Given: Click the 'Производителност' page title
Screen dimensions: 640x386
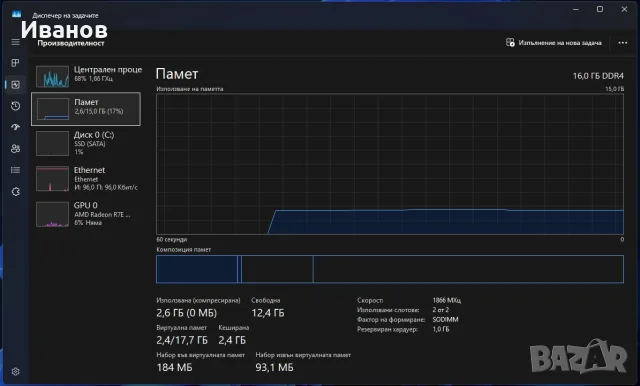Looking at the screenshot, I should click(71, 43).
